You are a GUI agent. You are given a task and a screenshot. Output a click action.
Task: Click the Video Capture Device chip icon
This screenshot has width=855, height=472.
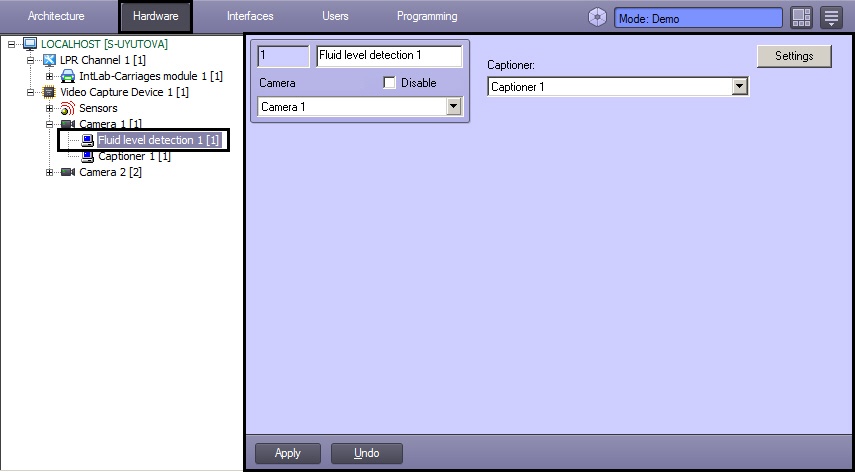click(50, 92)
